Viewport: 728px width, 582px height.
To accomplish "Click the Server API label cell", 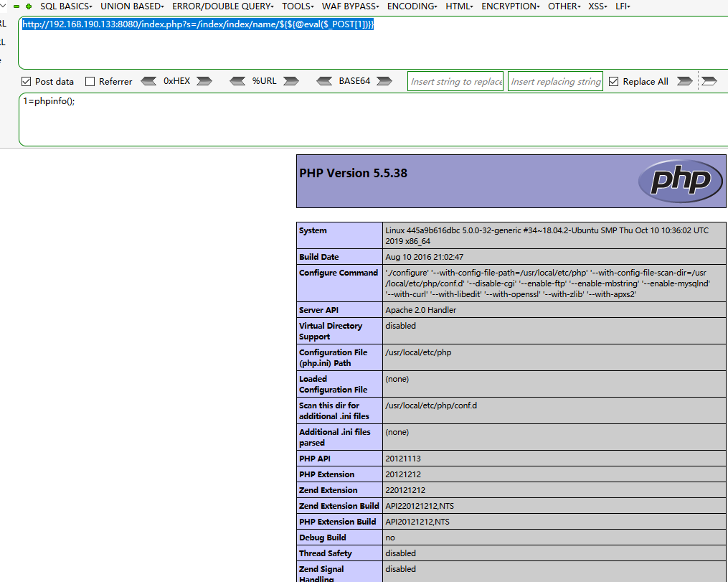I will click(339, 310).
